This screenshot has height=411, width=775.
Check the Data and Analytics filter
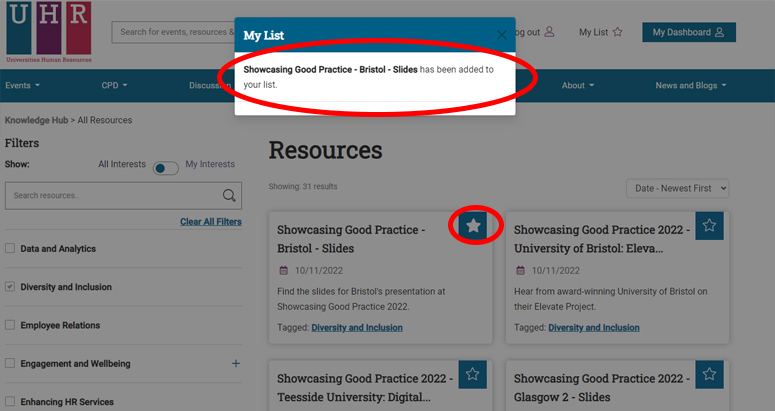click(10, 248)
